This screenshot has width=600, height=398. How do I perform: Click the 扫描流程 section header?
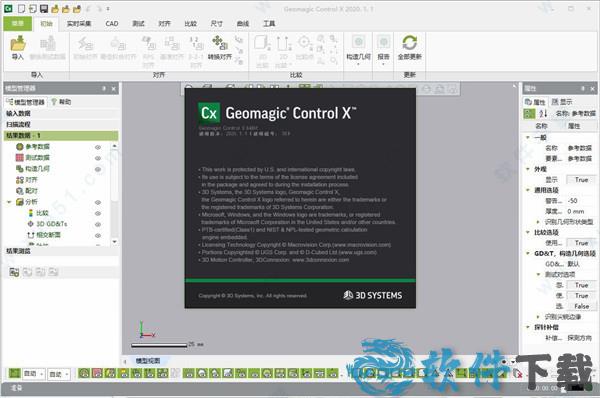(x=61, y=124)
